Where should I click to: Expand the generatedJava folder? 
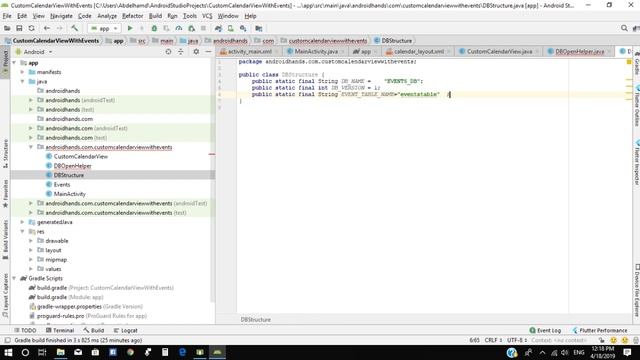(23, 222)
